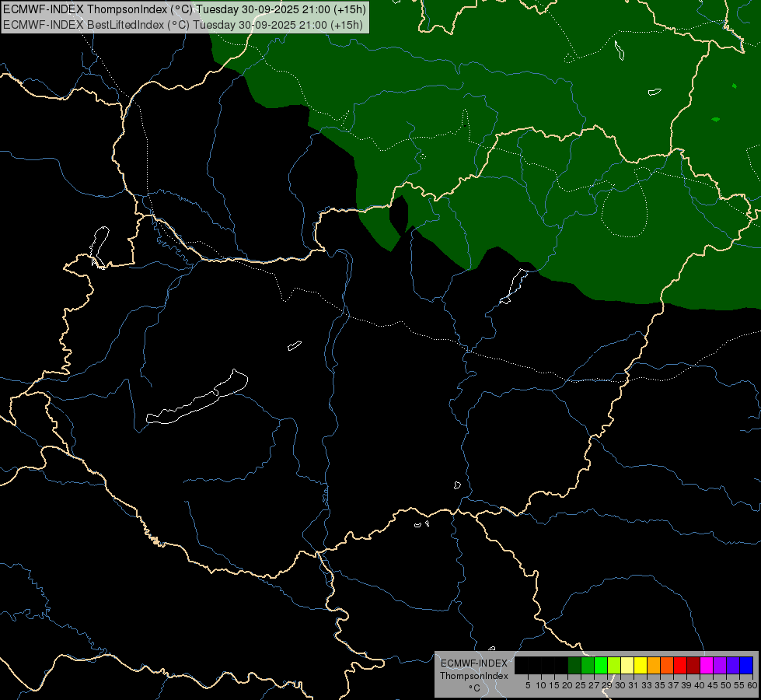Click legend tick value 20
This screenshot has height=700, width=761.
(567, 685)
